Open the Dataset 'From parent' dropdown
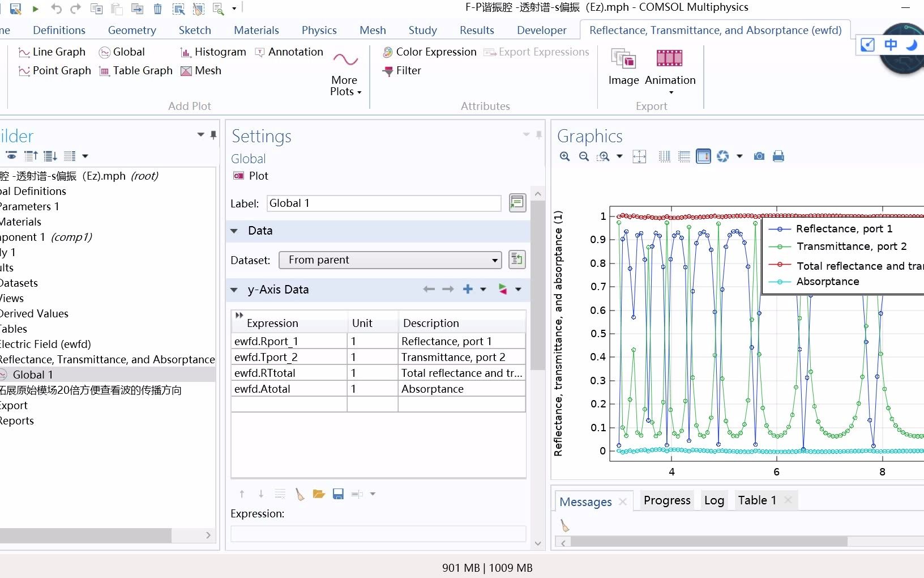 tap(390, 260)
